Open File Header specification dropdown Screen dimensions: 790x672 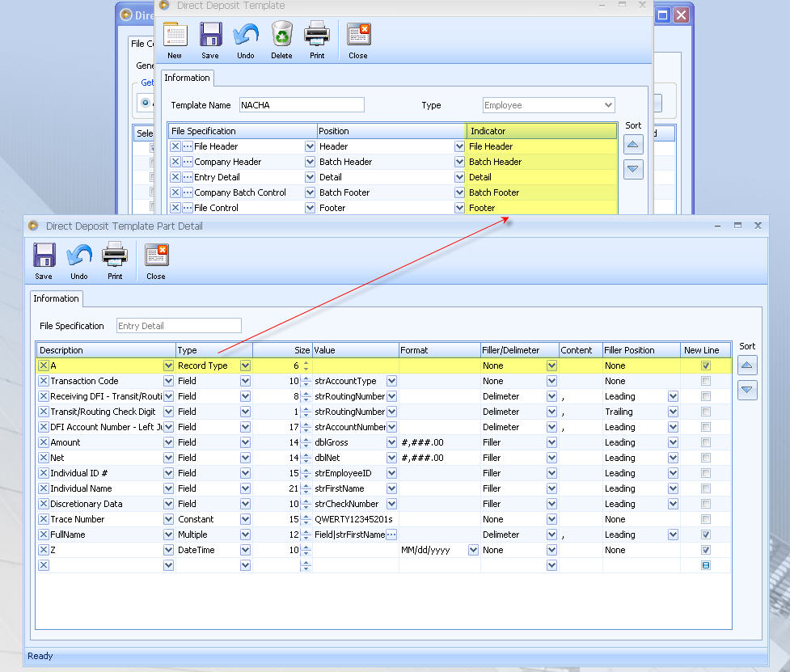click(310, 146)
